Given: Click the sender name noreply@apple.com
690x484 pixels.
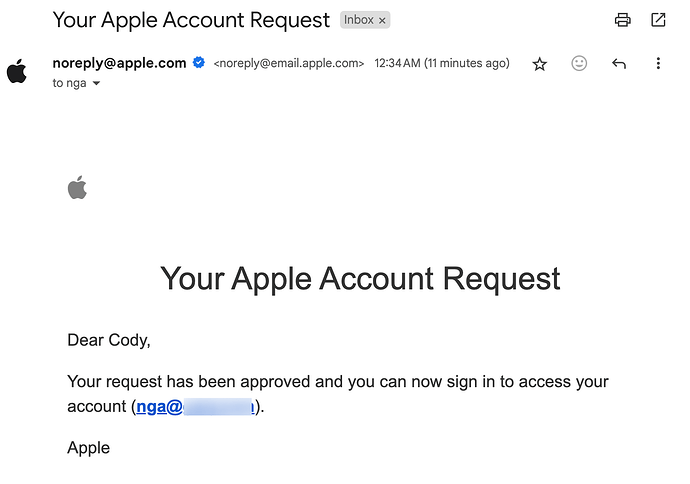Looking at the screenshot, I should (119, 63).
